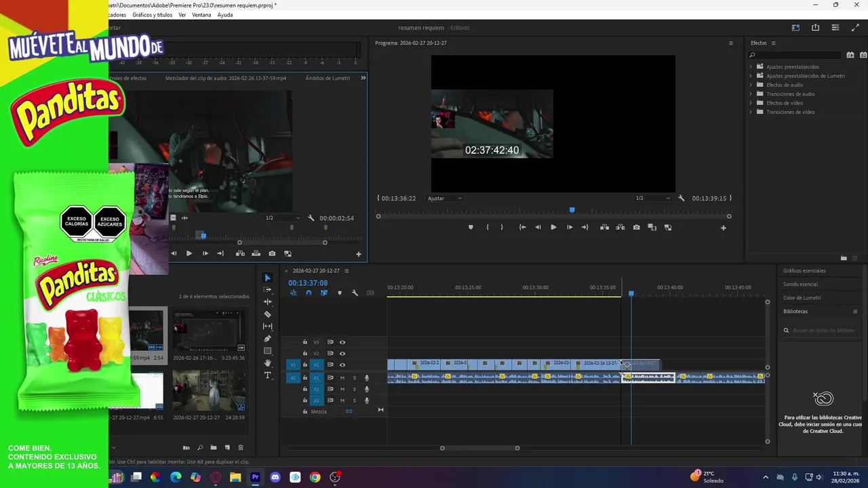
Task: Open the Gráficos esenciales panel
Action: coord(804,271)
